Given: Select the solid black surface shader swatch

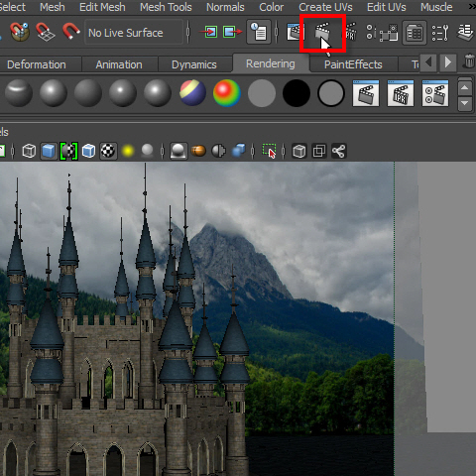Looking at the screenshot, I should point(297,93).
